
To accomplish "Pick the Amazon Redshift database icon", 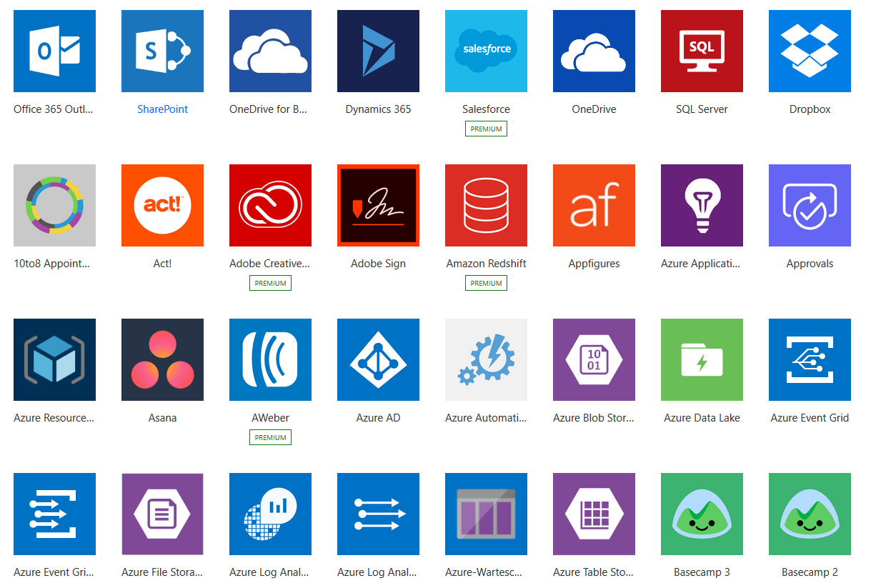I will (486, 205).
